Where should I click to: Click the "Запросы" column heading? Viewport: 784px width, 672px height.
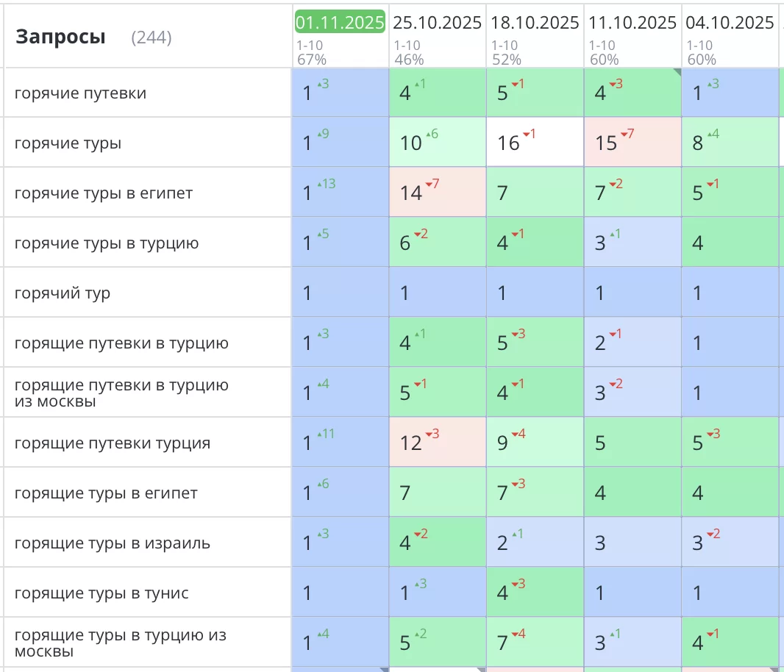click(60, 37)
